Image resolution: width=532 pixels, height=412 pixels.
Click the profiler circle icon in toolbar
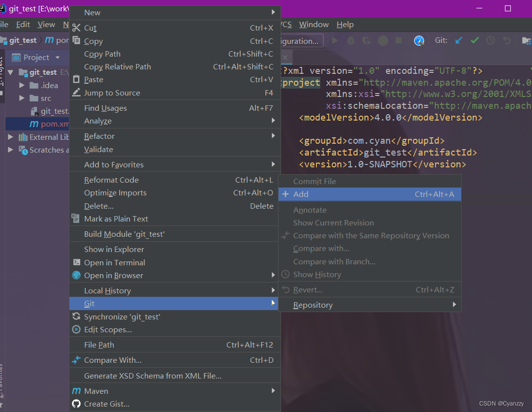[383, 41]
